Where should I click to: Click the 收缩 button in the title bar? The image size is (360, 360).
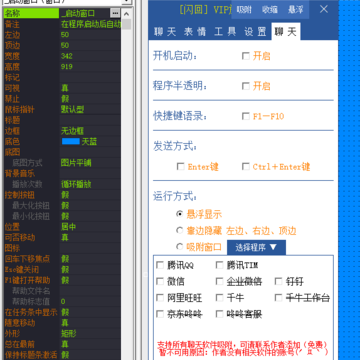(x=270, y=10)
